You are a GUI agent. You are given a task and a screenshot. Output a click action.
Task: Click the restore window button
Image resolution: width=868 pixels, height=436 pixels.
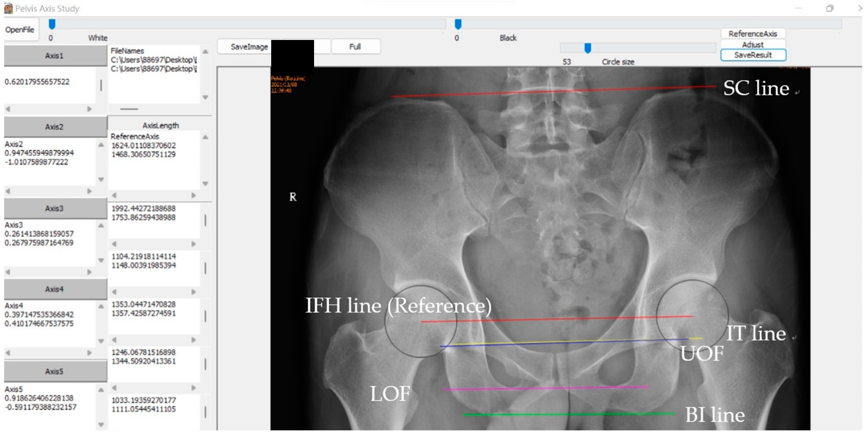pos(830,8)
